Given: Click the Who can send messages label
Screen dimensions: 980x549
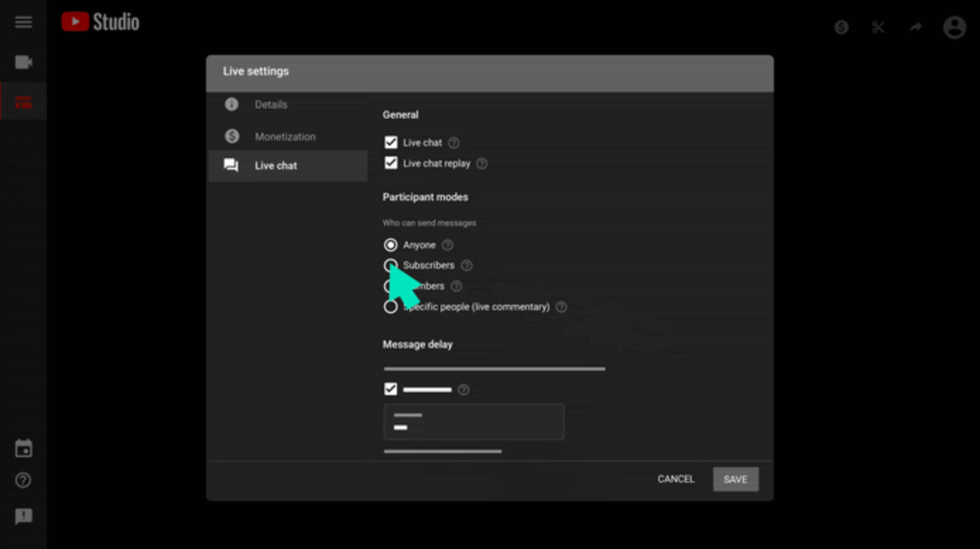Looking at the screenshot, I should (x=429, y=223).
